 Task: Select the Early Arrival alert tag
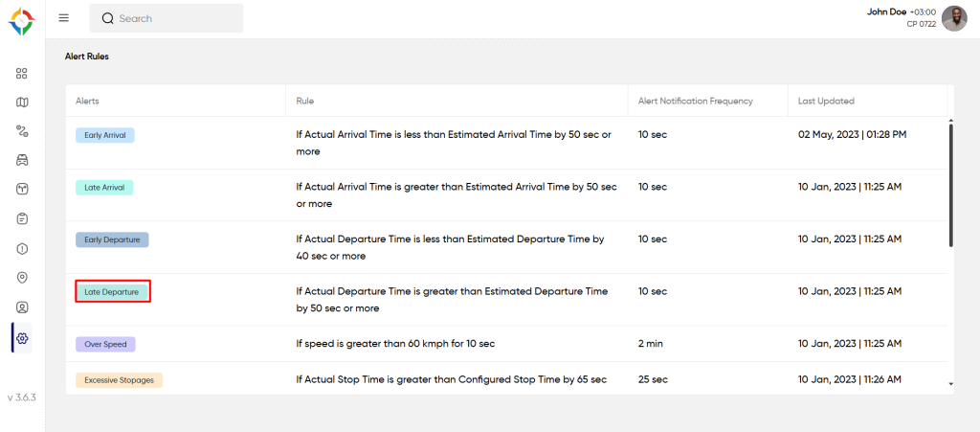coord(105,135)
